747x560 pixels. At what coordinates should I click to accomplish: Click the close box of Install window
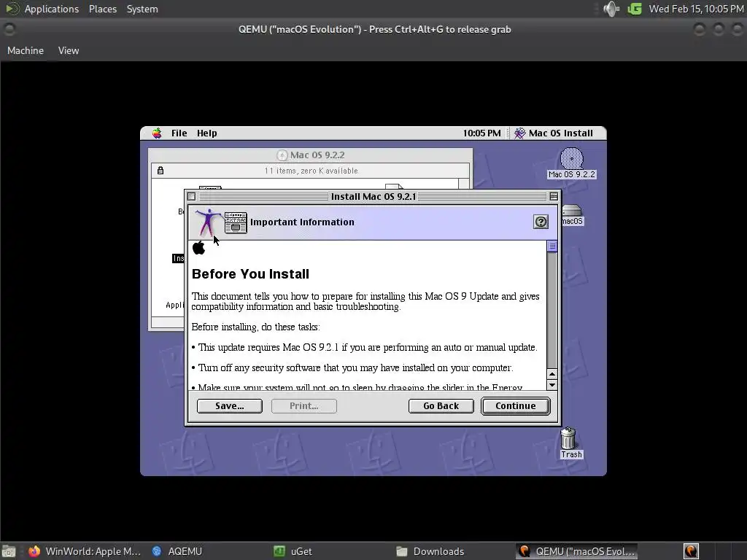tap(192, 197)
